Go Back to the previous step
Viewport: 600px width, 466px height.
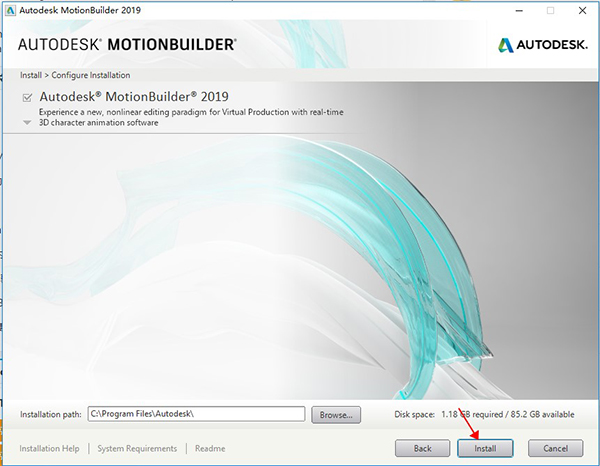click(422, 448)
